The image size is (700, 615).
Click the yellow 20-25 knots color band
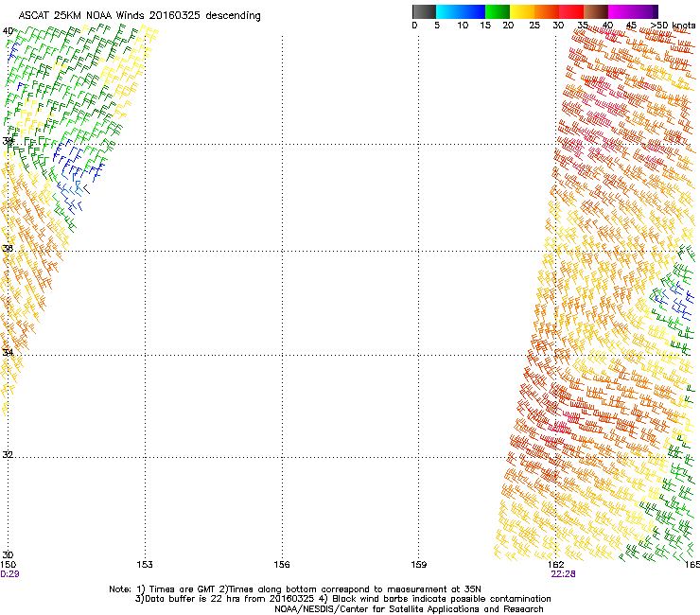pyautogui.click(x=522, y=11)
